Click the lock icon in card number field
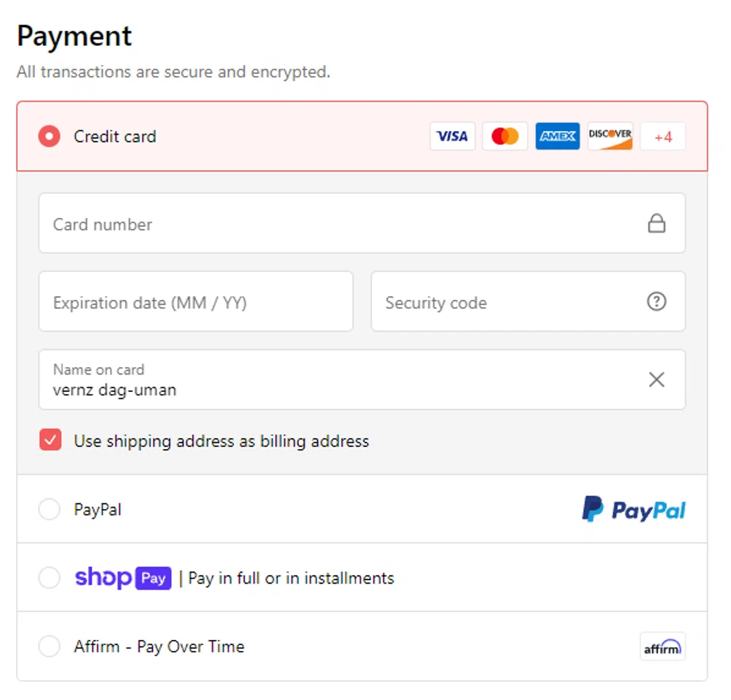This screenshot has height=700, width=731. pyautogui.click(x=656, y=223)
